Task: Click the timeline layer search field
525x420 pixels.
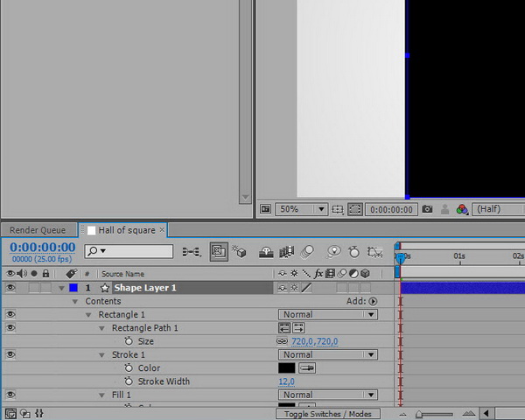Action: click(129, 251)
